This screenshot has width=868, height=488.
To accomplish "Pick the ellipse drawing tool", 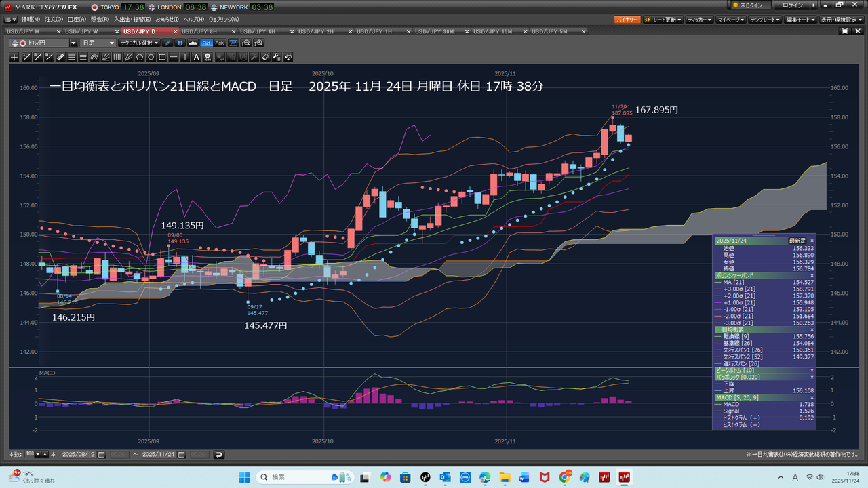I will click(x=151, y=57).
